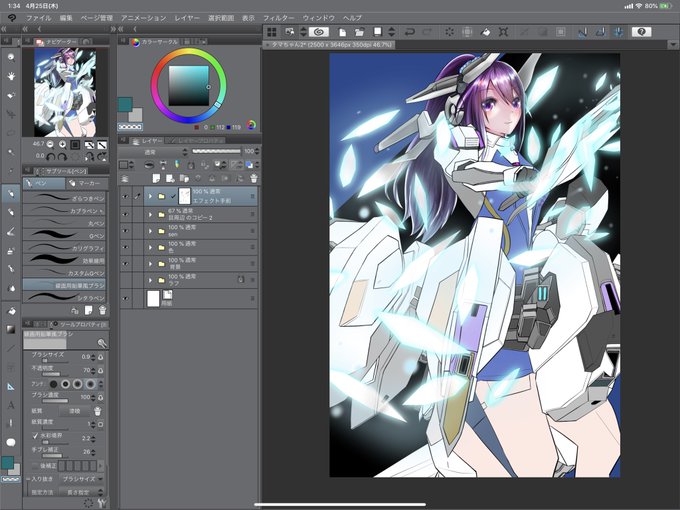The image size is (680, 510).
Task: Open the レイヤー menu
Action: tap(187, 18)
